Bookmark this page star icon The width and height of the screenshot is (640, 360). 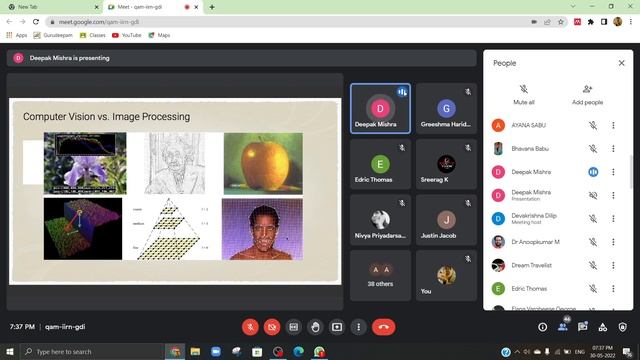pyautogui.click(x=561, y=22)
